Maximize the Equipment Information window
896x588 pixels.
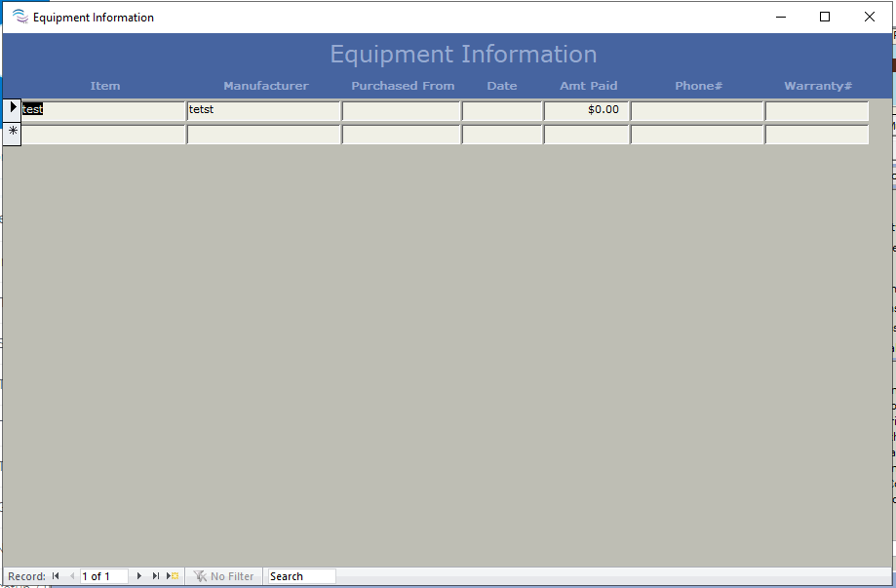825,17
